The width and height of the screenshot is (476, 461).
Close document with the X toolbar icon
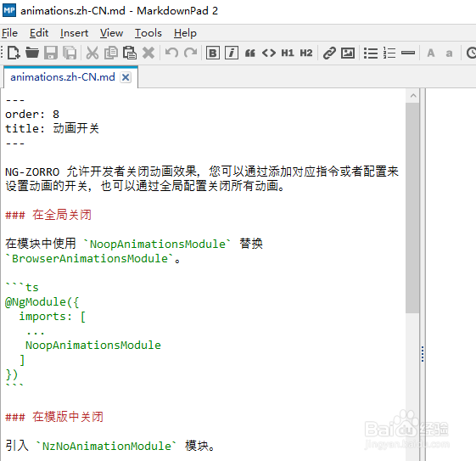click(148, 53)
